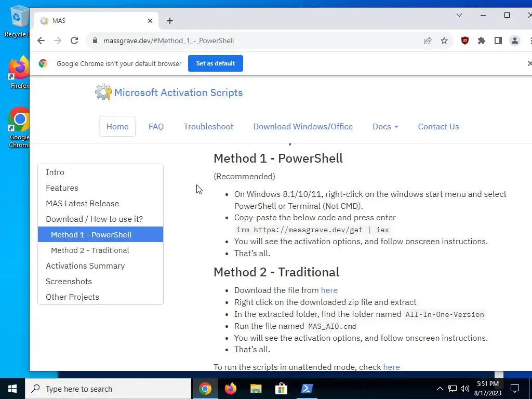Screen dimensions: 532x399
Task: Open the notification center icon
Action: pos(515,389)
